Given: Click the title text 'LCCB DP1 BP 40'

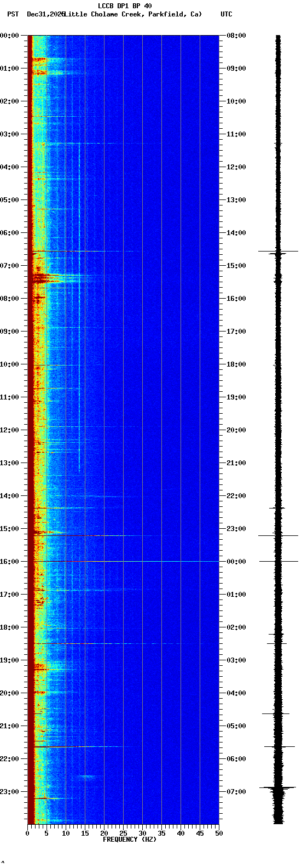Looking at the screenshot, I should pyautogui.click(x=125, y=6).
